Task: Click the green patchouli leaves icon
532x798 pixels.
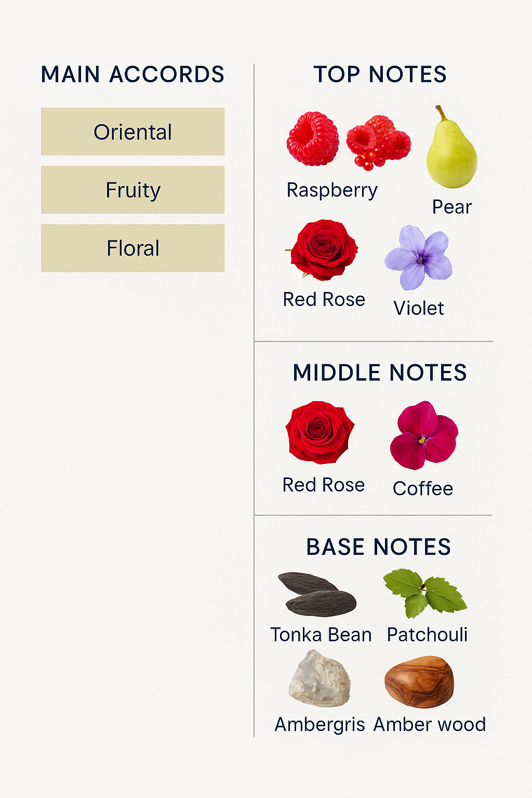Action: [x=425, y=593]
